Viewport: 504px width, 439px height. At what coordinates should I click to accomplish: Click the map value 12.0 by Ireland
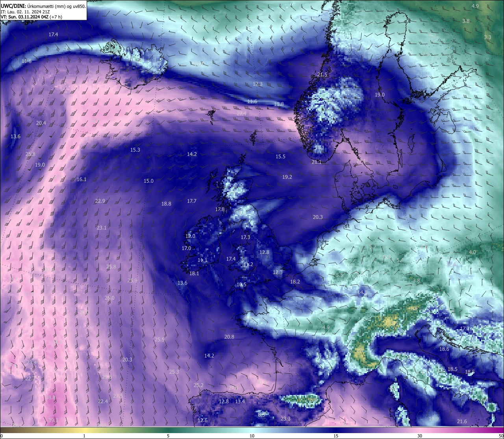(x=190, y=236)
